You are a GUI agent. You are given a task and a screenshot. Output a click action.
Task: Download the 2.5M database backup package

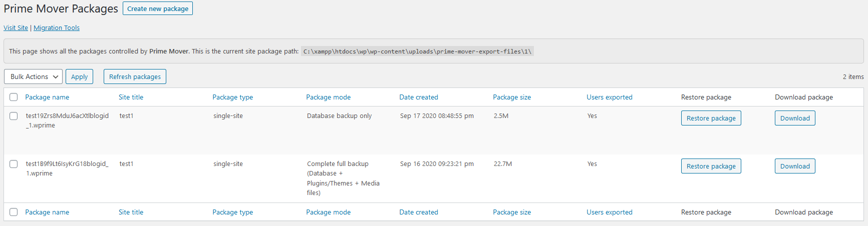click(795, 118)
